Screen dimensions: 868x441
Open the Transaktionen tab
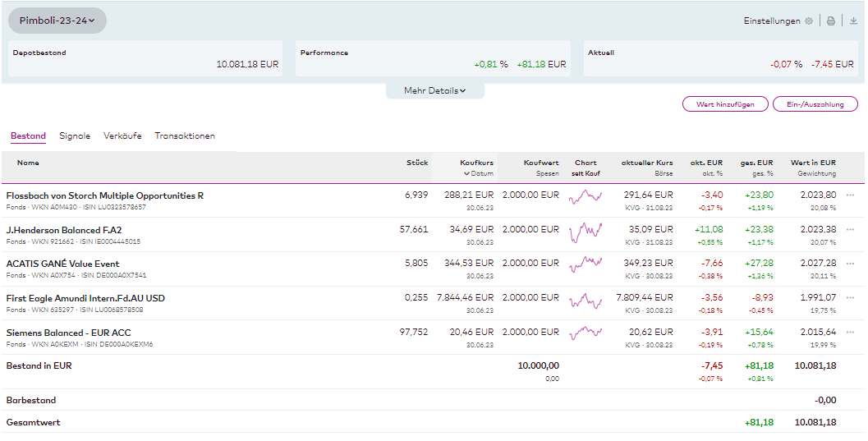click(185, 136)
